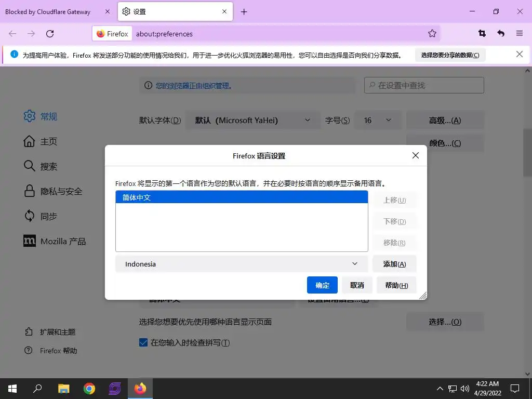Open the screenshot crop tool in toolbar
The width and height of the screenshot is (532, 399).
(482, 33)
